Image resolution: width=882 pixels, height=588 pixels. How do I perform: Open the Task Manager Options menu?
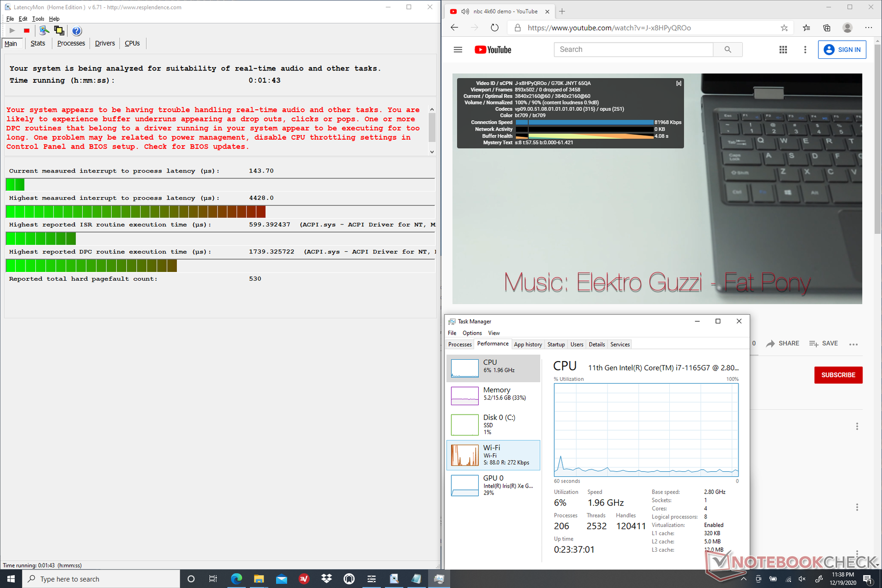pyautogui.click(x=472, y=333)
